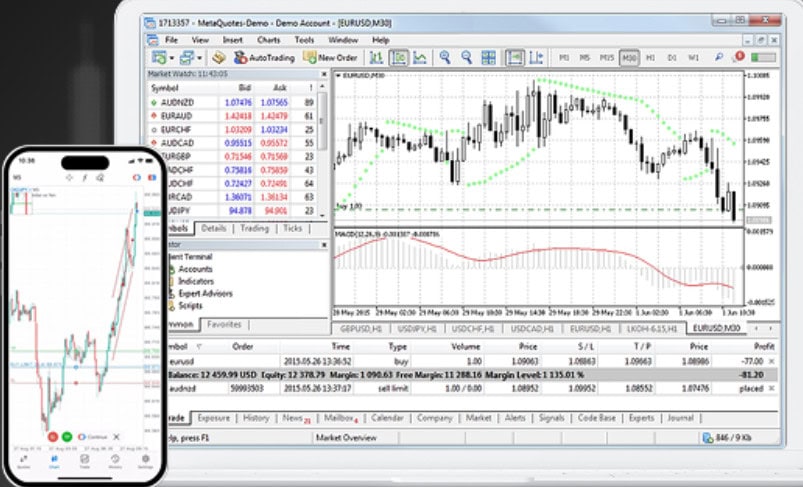Open the Indicators item in Navigator
The height and width of the screenshot is (487, 803).
pyautogui.click(x=196, y=281)
